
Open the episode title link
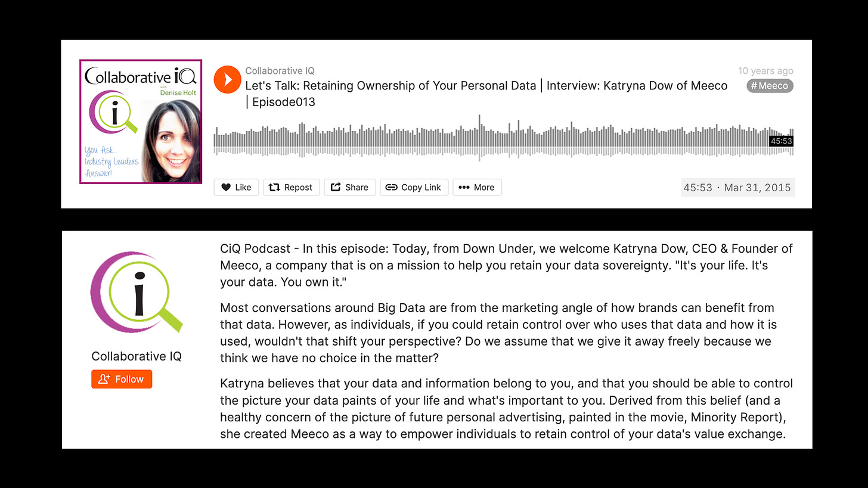(x=486, y=94)
